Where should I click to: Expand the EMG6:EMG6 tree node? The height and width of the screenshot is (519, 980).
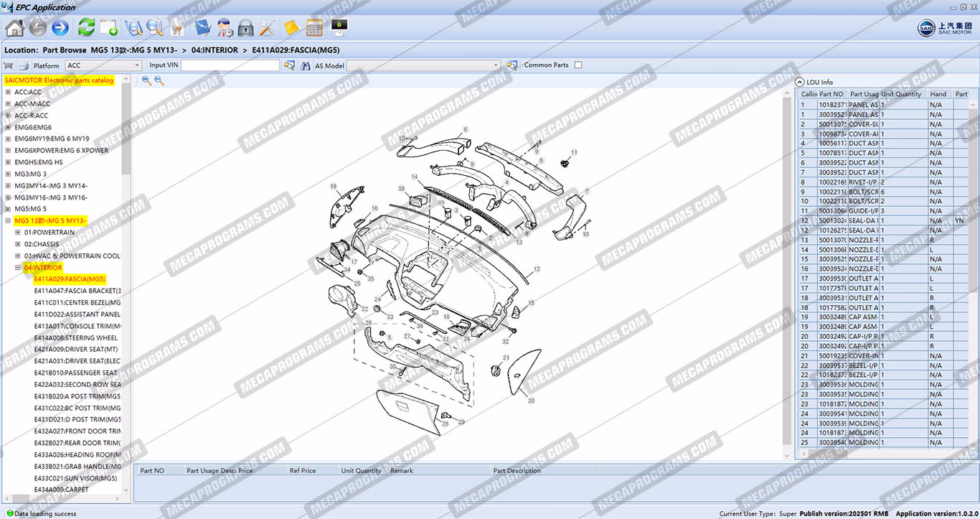tap(8, 127)
